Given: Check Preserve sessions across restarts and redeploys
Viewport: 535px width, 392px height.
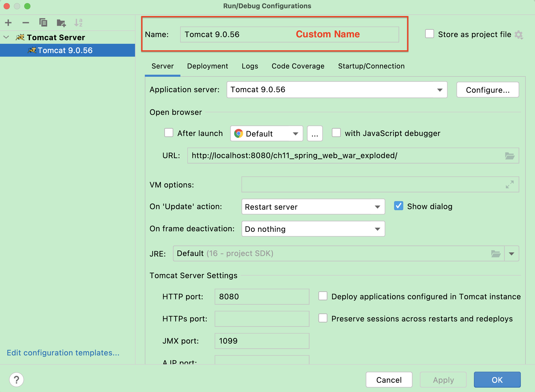Looking at the screenshot, I should click(323, 318).
